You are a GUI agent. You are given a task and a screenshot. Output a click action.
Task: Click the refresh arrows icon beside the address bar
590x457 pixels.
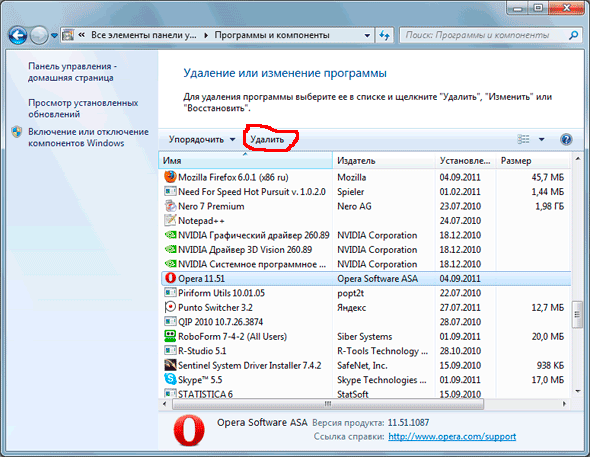tap(384, 35)
